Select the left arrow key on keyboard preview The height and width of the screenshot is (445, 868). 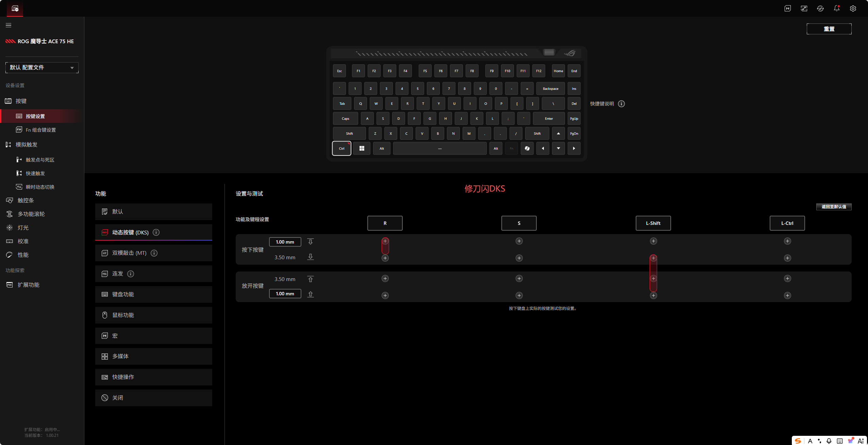pos(543,148)
